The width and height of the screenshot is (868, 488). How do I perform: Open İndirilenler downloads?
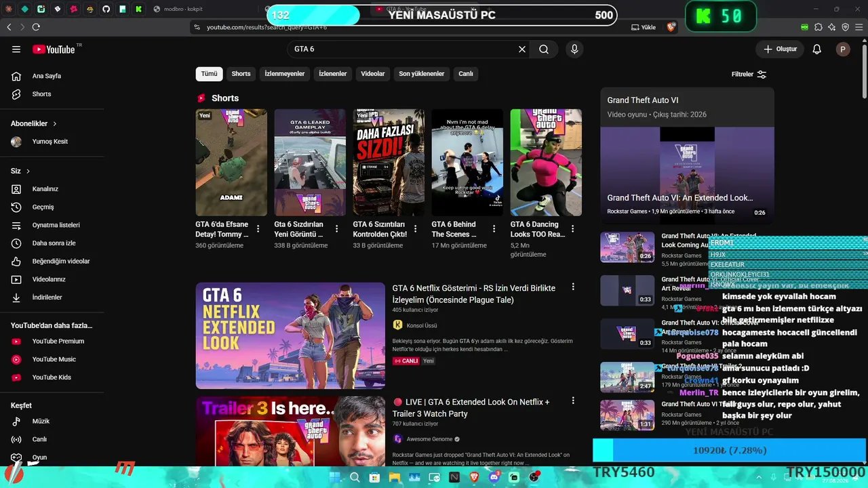[52, 298]
